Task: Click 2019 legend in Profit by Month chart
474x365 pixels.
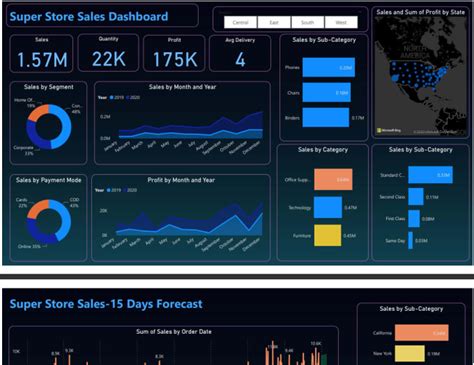Action: tap(114, 190)
